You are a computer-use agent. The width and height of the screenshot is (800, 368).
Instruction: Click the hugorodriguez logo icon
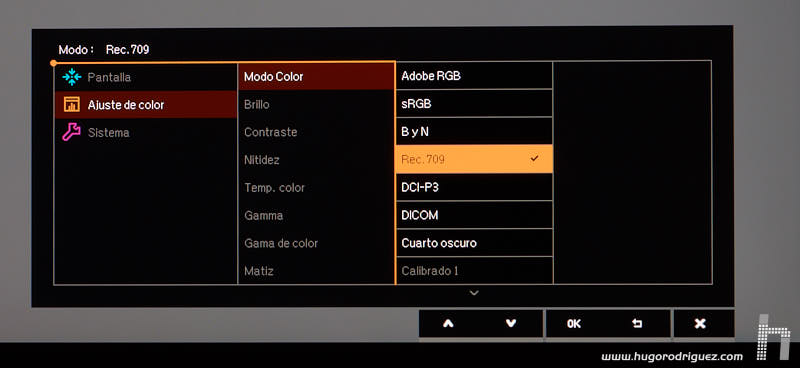click(x=774, y=337)
